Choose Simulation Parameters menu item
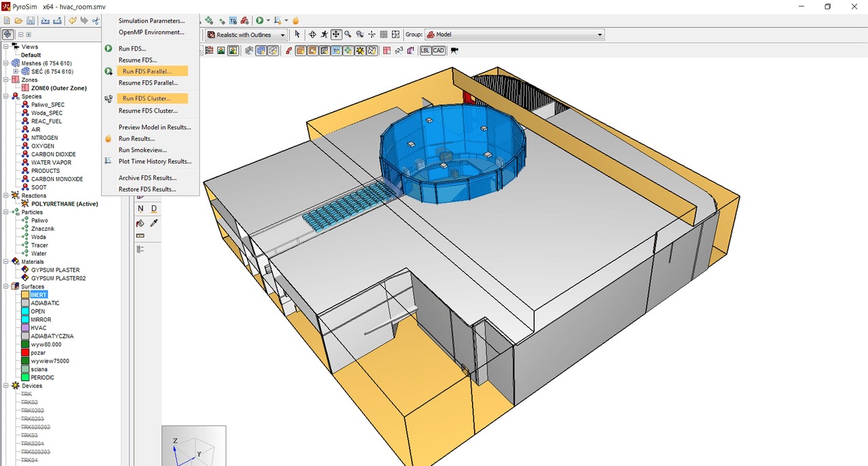Viewport: 868px width, 466px height. coord(151,21)
